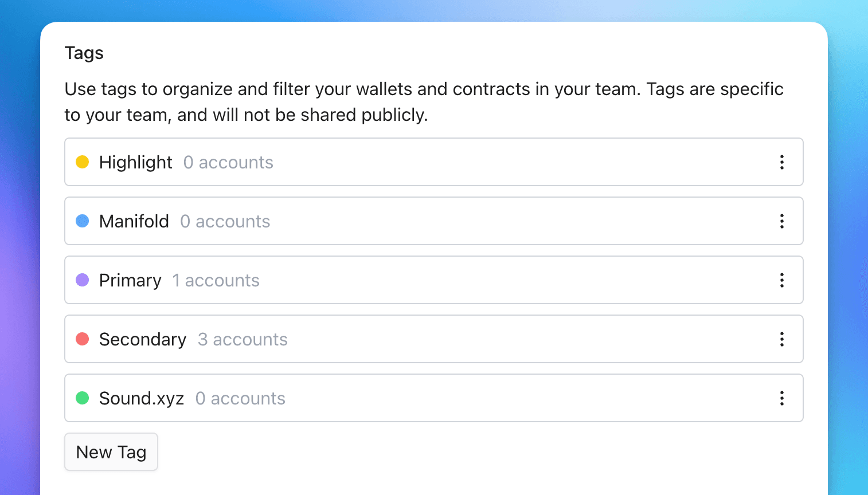Select the Highlight tag row
868x495 pixels.
click(401, 162)
